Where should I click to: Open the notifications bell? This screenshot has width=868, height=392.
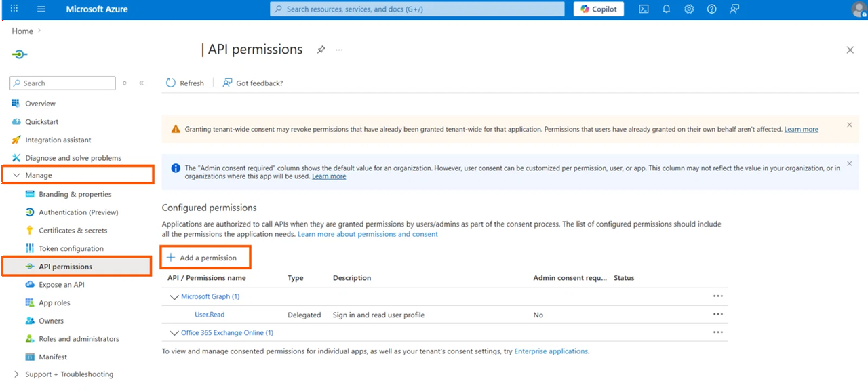coord(667,9)
